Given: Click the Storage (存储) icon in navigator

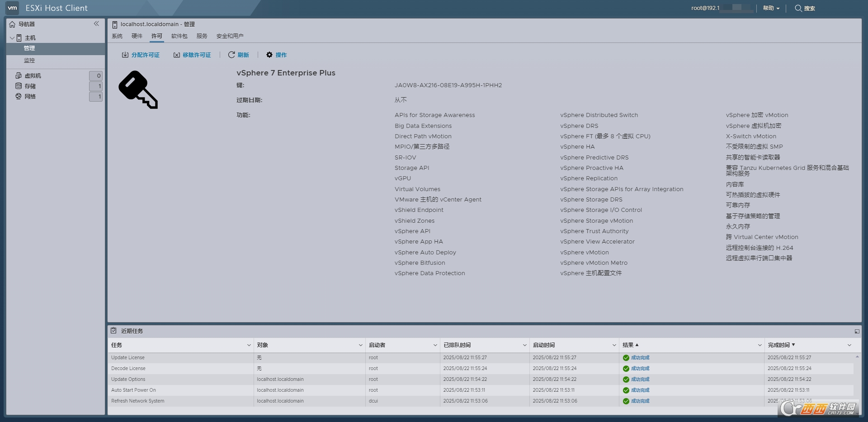Looking at the screenshot, I should pos(19,86).
